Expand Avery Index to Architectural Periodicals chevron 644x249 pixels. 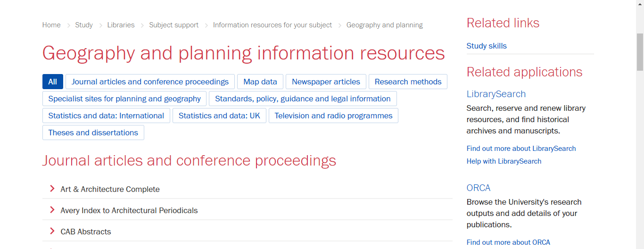click(x=52, y=210)
